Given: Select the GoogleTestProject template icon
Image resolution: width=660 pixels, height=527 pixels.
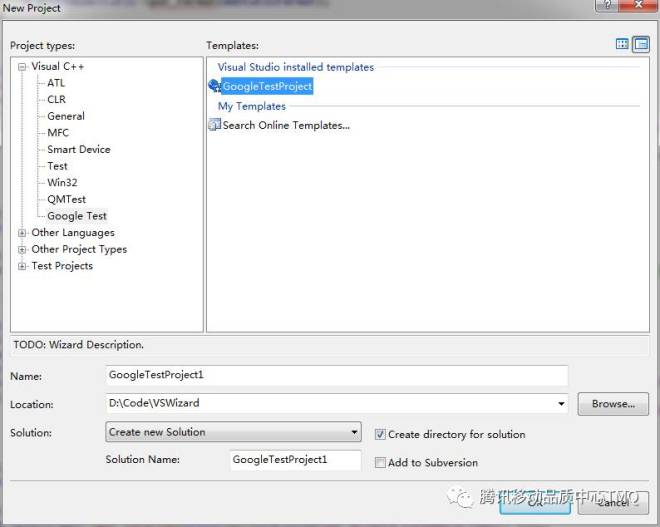Looking at the screenshot, I should pos(215,86).
